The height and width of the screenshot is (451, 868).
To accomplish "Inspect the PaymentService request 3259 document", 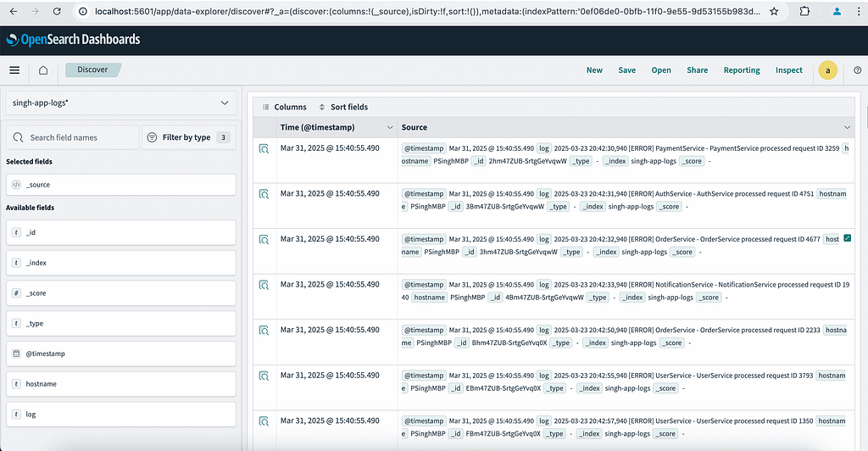I will (x=264, y=149).
